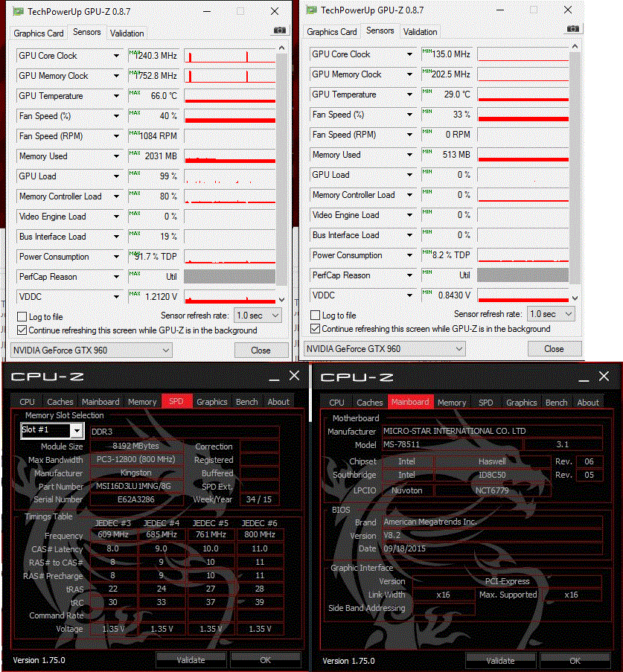Open the CPU tab in the Mainboard CPU-Z window
The height and width of the screenshot is (672, 623).
click(x=336, y=403)
